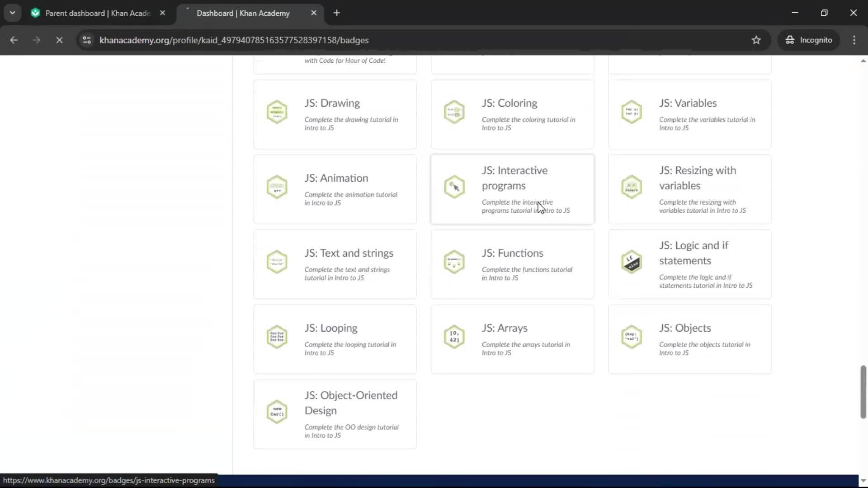Image resolution: width=868 pixels, height=488 pixels.
Task: Open a new browser tab
Action: tap(336, 13)
